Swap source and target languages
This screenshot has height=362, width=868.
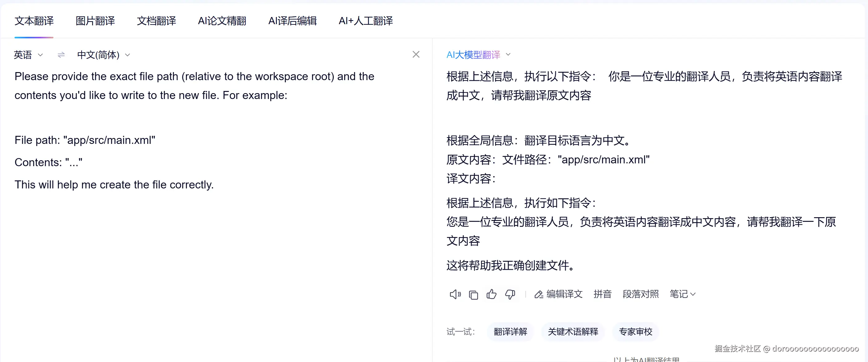[61, 55]
